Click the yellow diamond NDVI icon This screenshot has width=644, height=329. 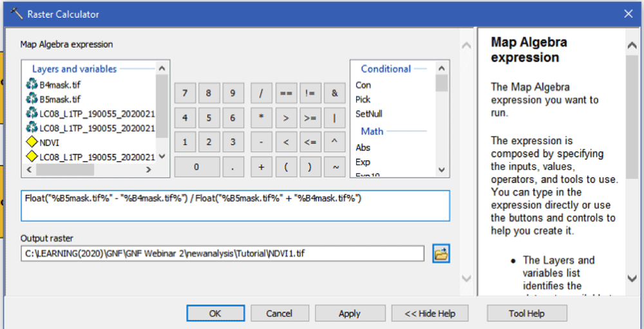tap(31, 142)
